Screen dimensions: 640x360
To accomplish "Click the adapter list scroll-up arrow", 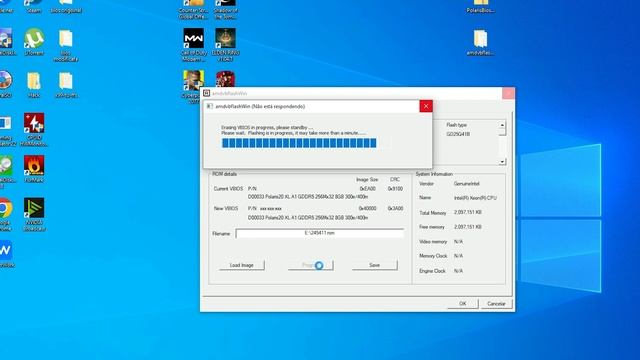I will pyautogui.click(x=502, y=124).
